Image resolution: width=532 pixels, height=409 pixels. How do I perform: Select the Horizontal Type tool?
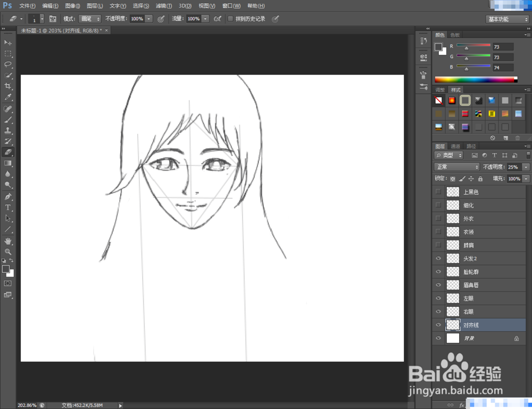[x=8, y=207]
